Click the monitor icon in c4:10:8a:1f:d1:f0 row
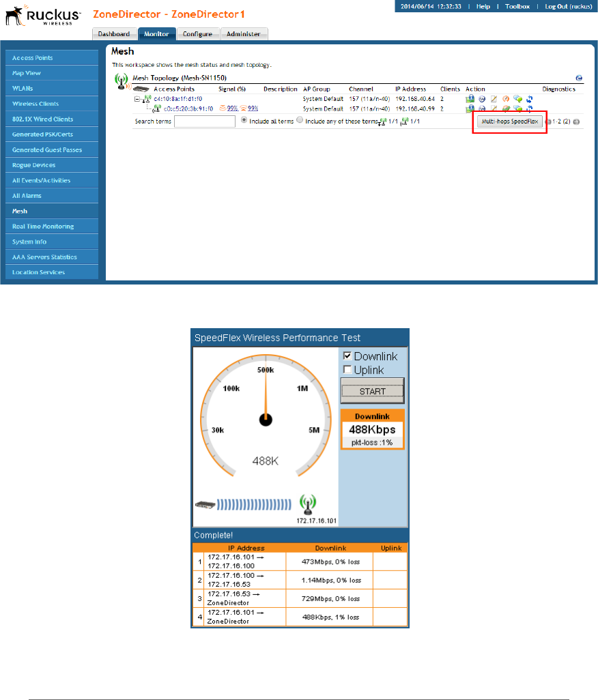The height and width of the screenshot is (700, 598). 470,99
